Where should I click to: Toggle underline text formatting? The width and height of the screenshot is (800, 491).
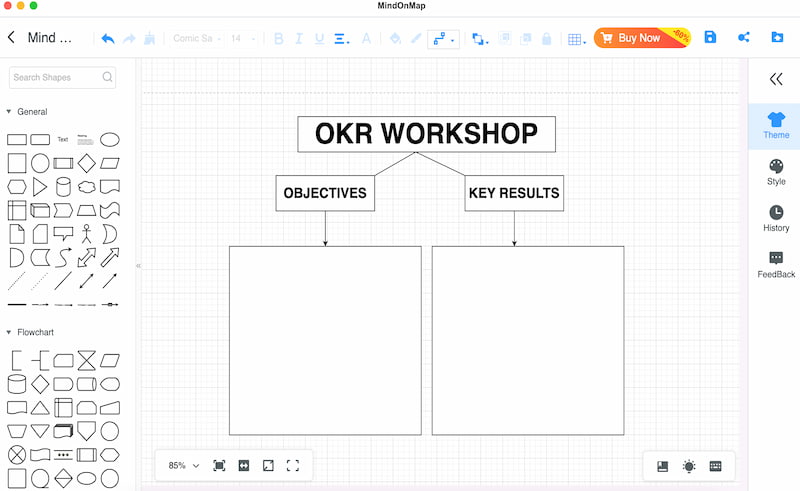coord(319,38)
